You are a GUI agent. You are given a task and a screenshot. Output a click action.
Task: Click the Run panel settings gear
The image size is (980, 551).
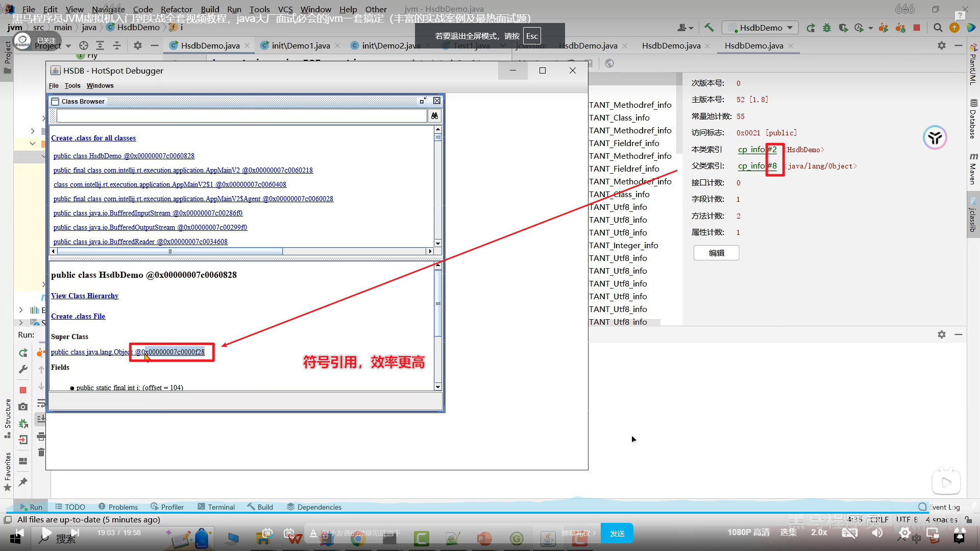pos(942,334)
